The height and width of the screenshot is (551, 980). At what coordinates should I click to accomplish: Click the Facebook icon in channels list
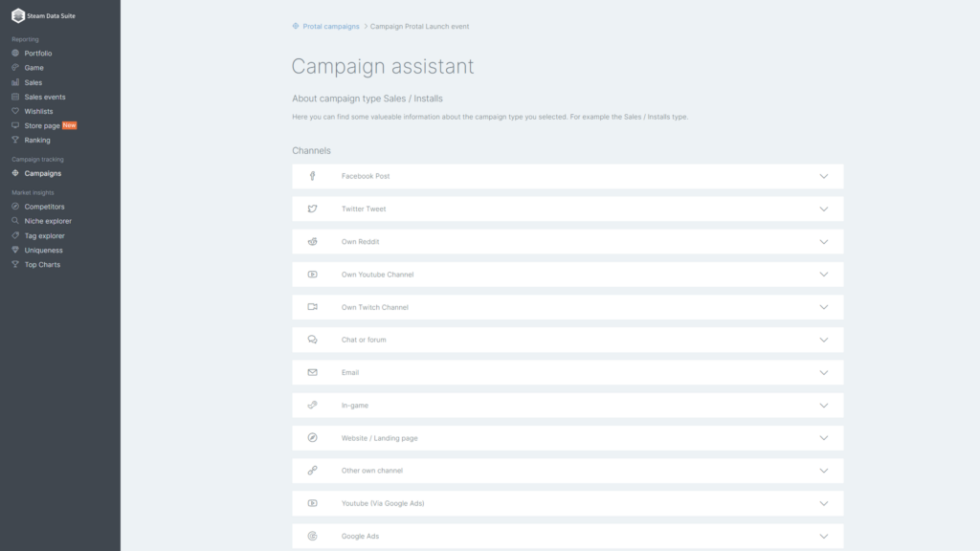point(313,176)
